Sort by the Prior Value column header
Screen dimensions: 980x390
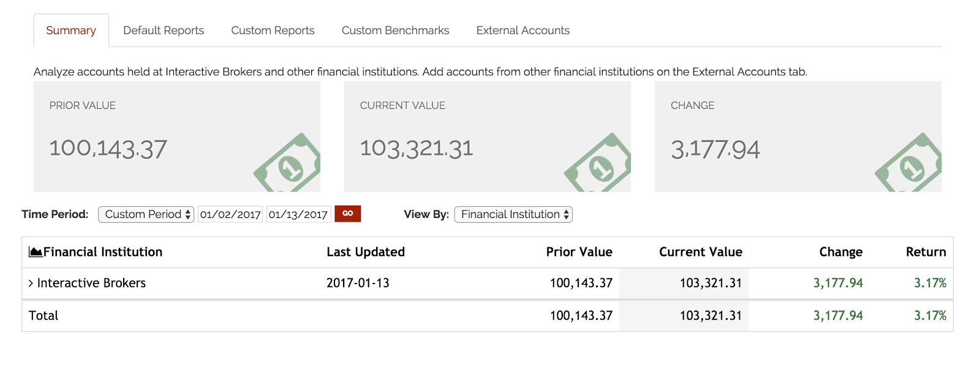click(579, 252)
